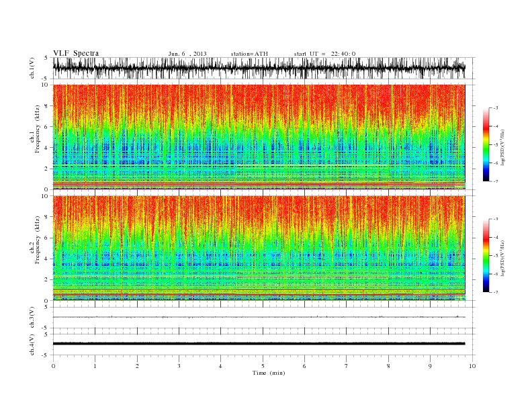Click the "-3" label on the ch.1 color scale

click(496, 108)
